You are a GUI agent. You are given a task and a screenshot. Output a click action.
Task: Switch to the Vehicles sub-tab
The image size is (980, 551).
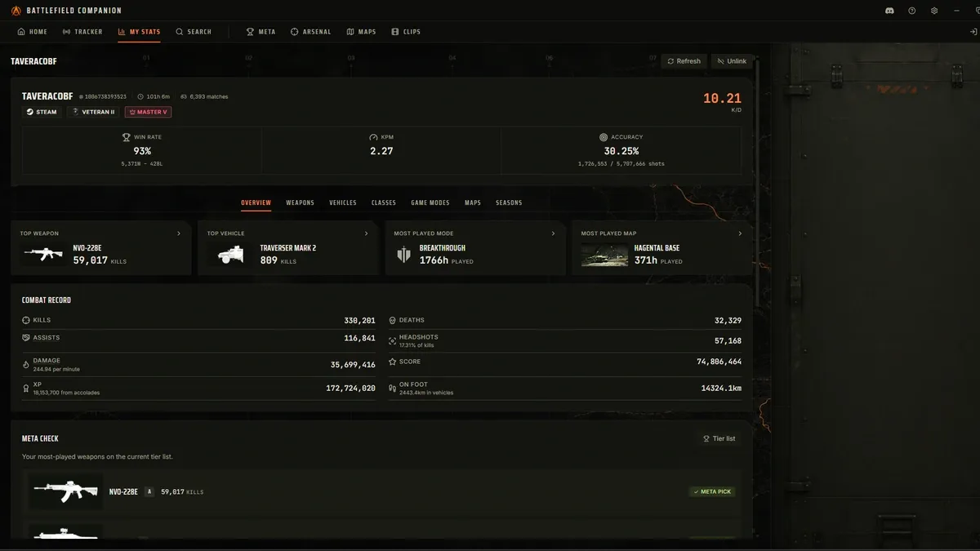[x=343, y=202]
